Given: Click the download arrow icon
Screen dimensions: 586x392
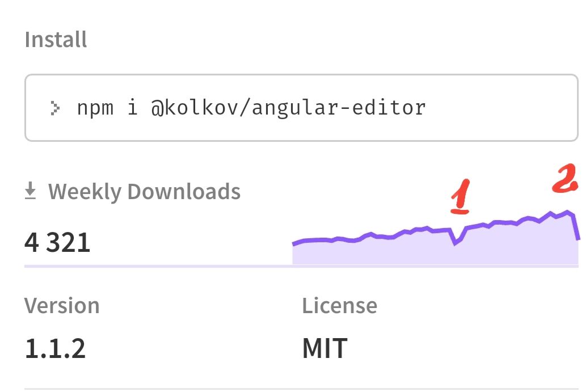Looking at the screenshot, I should pyautogui.click(x=30, y=192).
